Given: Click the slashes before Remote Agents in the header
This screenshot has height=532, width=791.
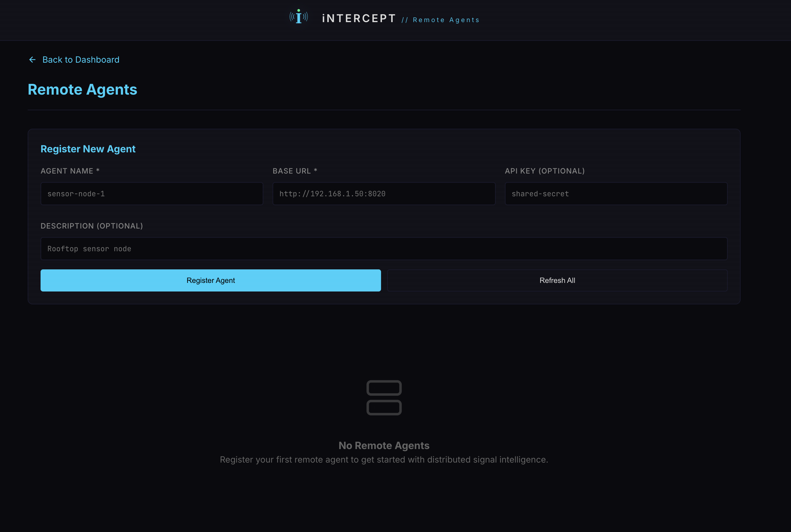Looking at the screenshot, I should (406, 20).
